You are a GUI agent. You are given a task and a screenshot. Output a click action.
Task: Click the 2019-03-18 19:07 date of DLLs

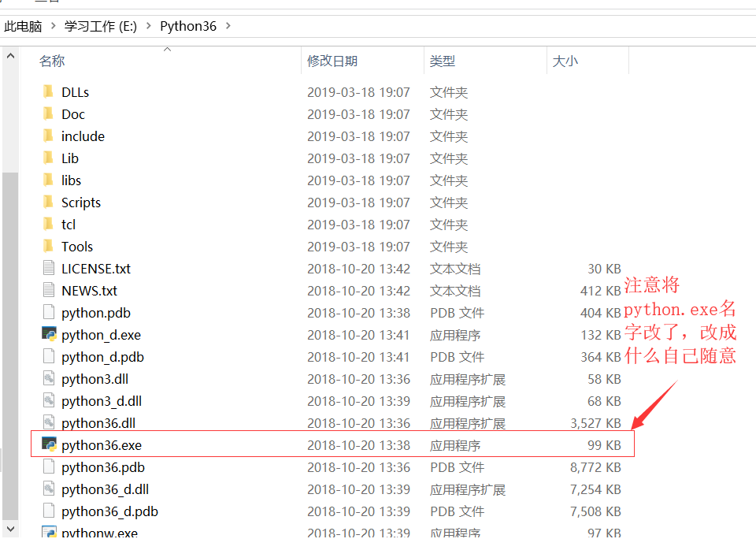[358, 92]
